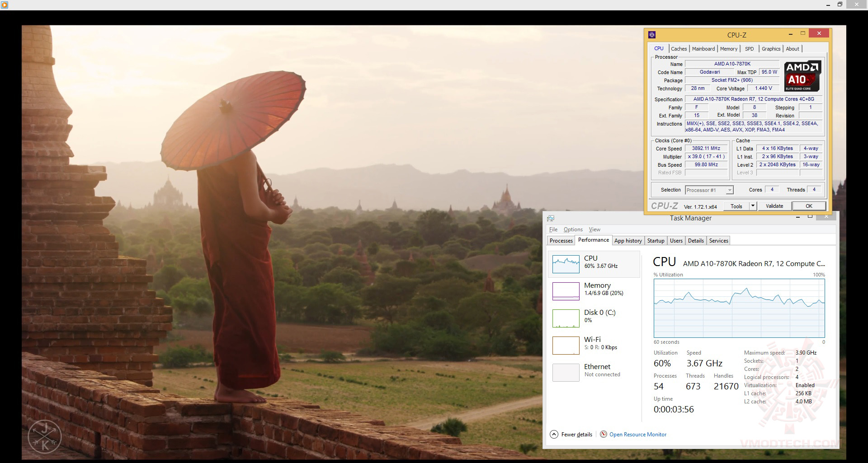The height and width of the screenshot is (463, 868).
Task: Click the Max TDP value 95.0 W
Action: [x=769, y=72]
